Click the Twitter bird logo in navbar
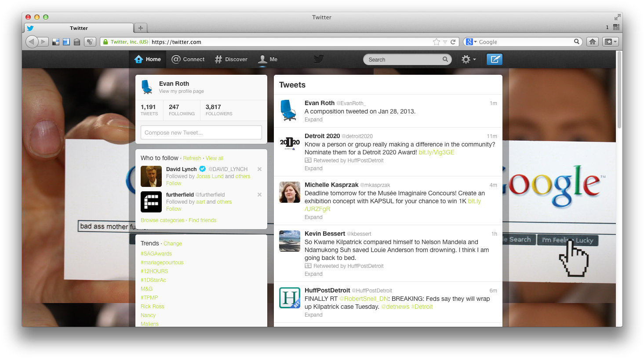 319,59
